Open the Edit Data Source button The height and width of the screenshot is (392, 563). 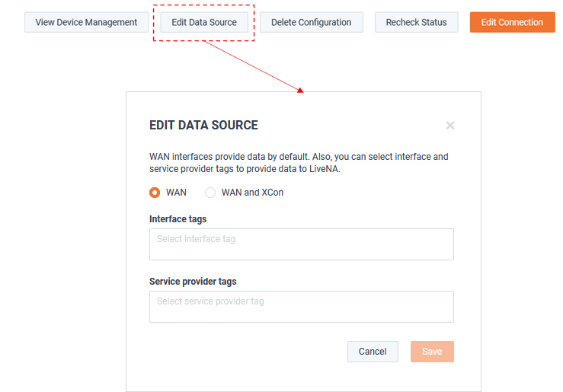(204, 22)
